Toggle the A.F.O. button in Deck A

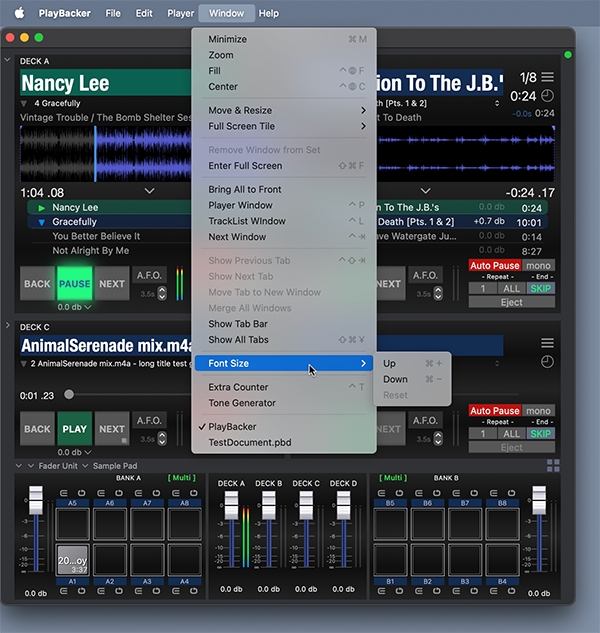pos(150,276)
